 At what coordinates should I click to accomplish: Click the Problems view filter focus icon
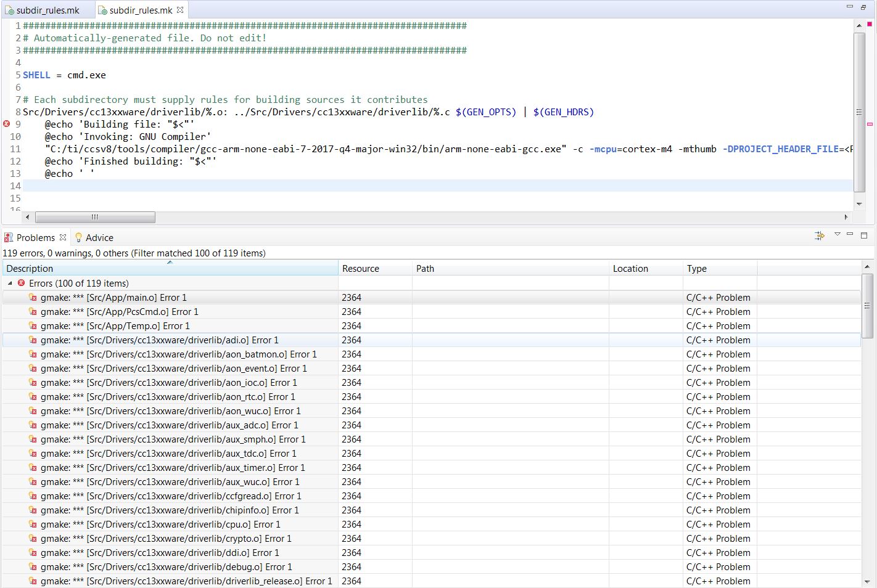[x=819, y=235]
